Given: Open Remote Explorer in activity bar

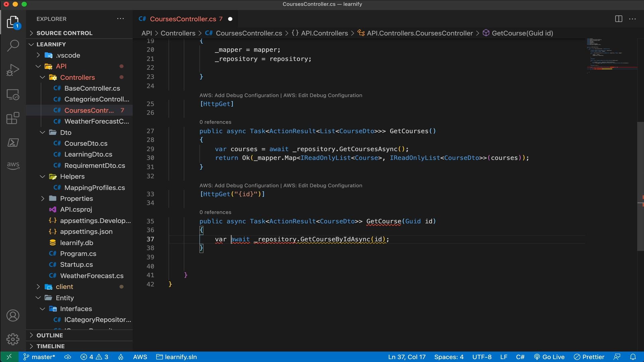Looking at the screenshot, I should point(13,95).
